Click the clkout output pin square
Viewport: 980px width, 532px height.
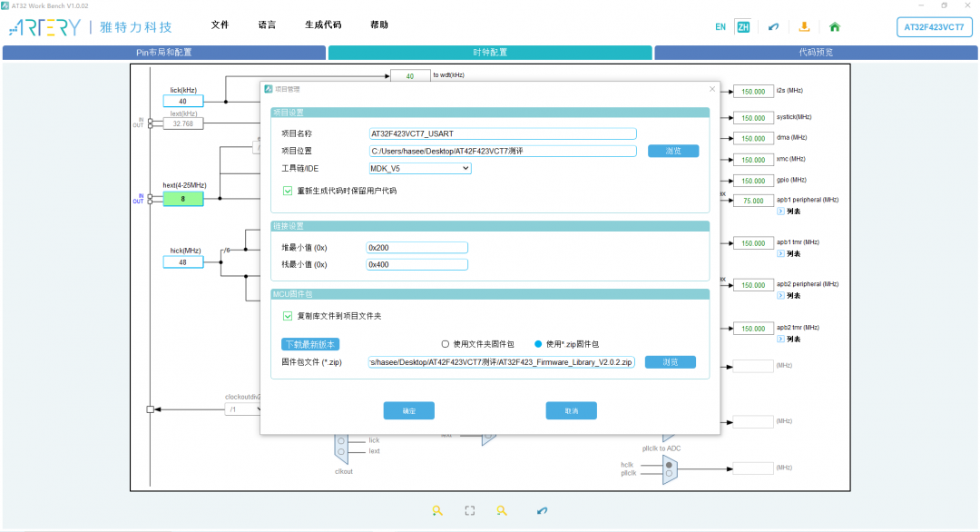(x=150, y=409)
